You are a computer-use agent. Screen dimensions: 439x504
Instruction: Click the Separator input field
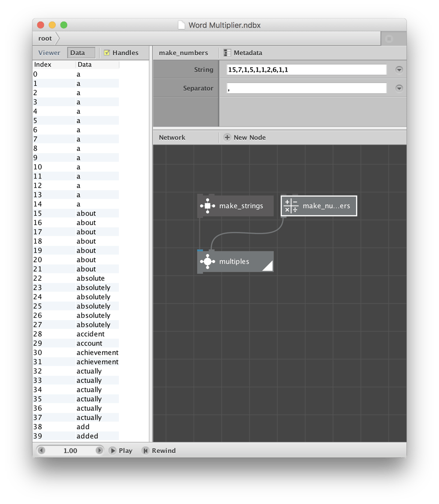(x=306, y=88)
